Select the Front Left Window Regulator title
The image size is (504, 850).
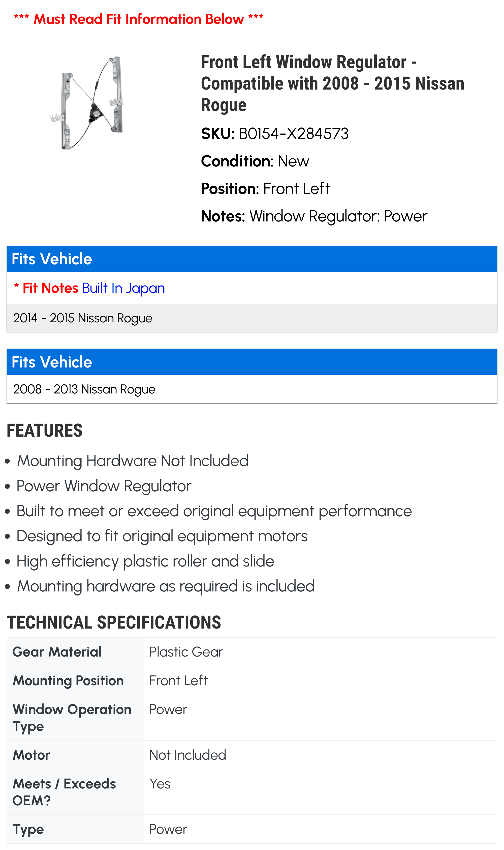(332, 83)
